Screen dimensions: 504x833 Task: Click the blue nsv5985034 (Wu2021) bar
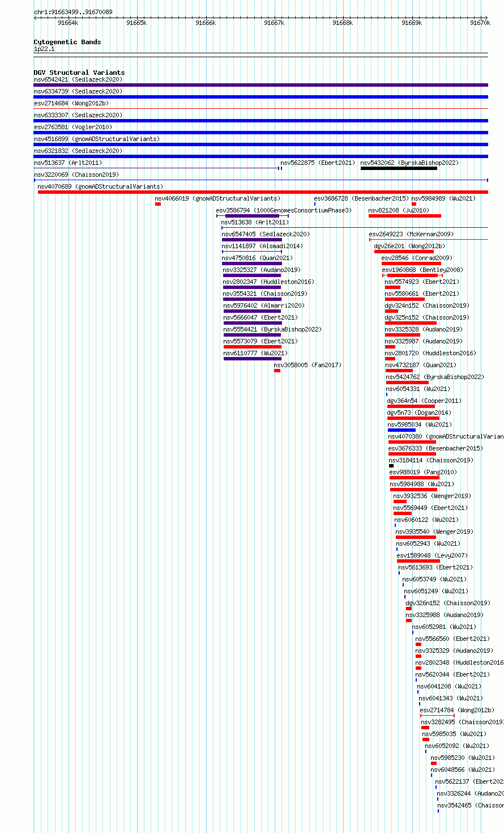point(402,430)
